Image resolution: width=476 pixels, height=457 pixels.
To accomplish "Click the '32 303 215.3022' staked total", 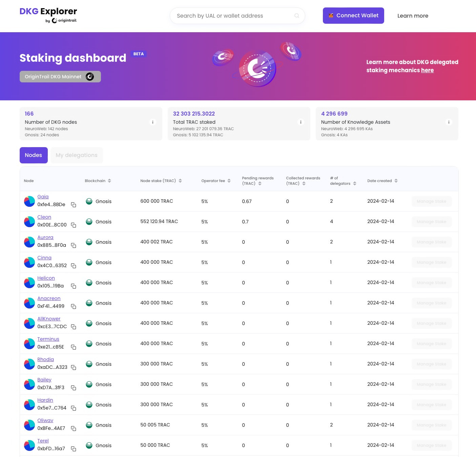I will [x=194, y=114].
